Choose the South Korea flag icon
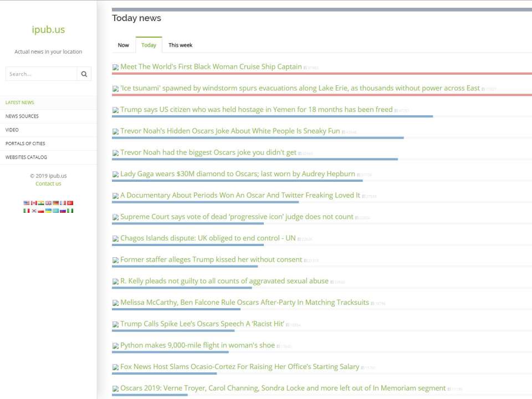The image size is (532, 399). point(34,211)
